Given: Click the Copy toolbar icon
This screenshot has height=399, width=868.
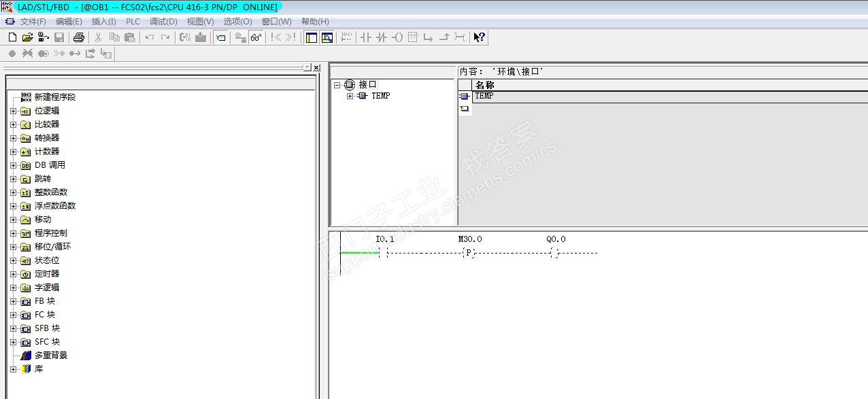Looking at the screenshot, I should click(114, 37).
